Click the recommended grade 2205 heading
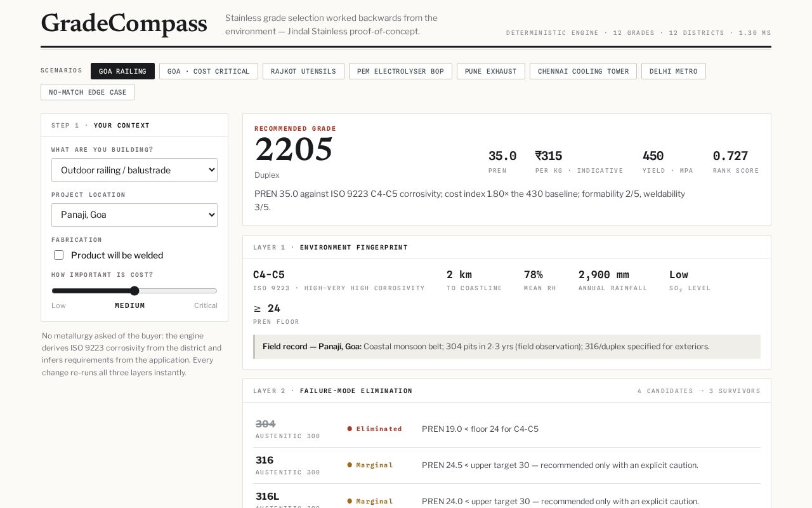This screenshot has width=812, height=508. pyautogui.click(x=294, y=150)
